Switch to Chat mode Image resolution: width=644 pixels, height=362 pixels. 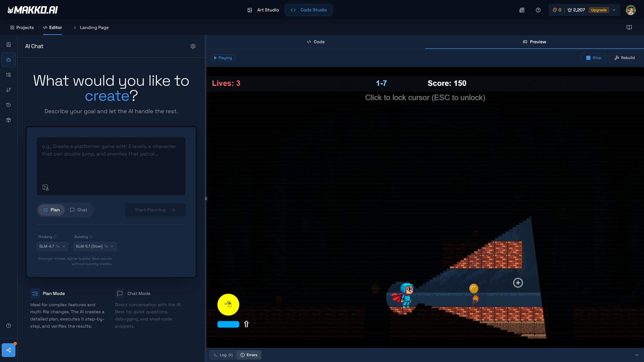click(x=79, y=210)
